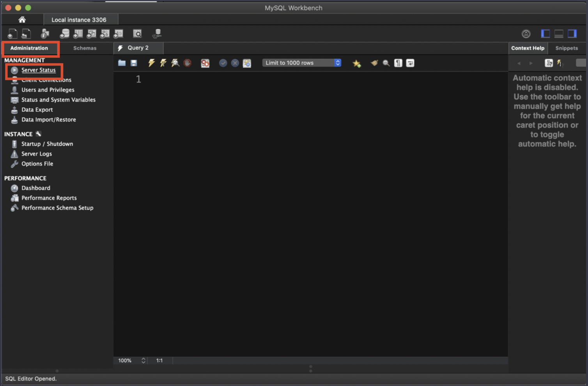The width and height of the screenshot is (588, 386).
Task: Create a new SQL tab icon
Action: [12, 34]
